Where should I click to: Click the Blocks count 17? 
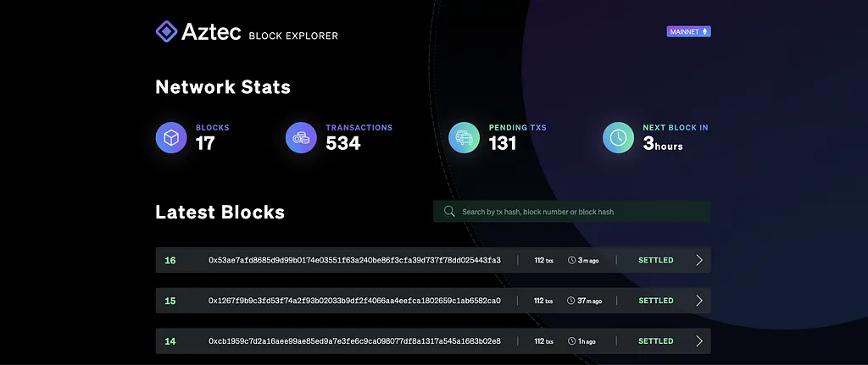[x=205, y=143]
